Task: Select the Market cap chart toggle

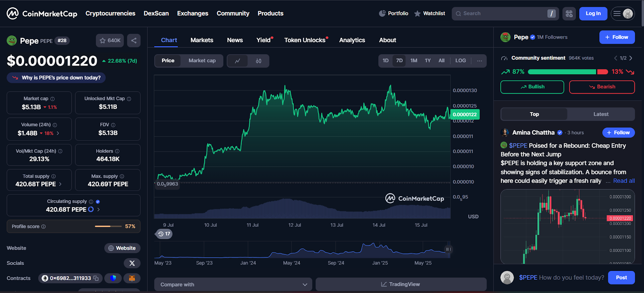Action: pyautogui.click(x=202, y=61)
